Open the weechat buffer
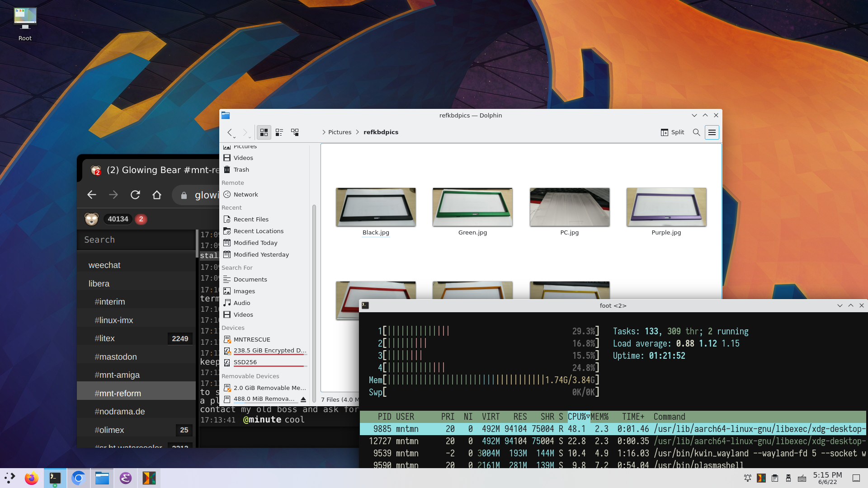Viewport: 868px width, 488px height. click(x=136, y=265)
